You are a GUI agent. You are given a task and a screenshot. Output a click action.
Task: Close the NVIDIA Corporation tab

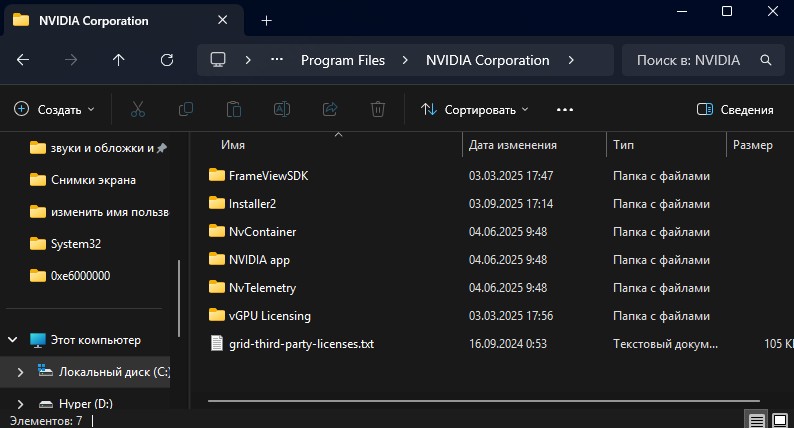[222, 20]
